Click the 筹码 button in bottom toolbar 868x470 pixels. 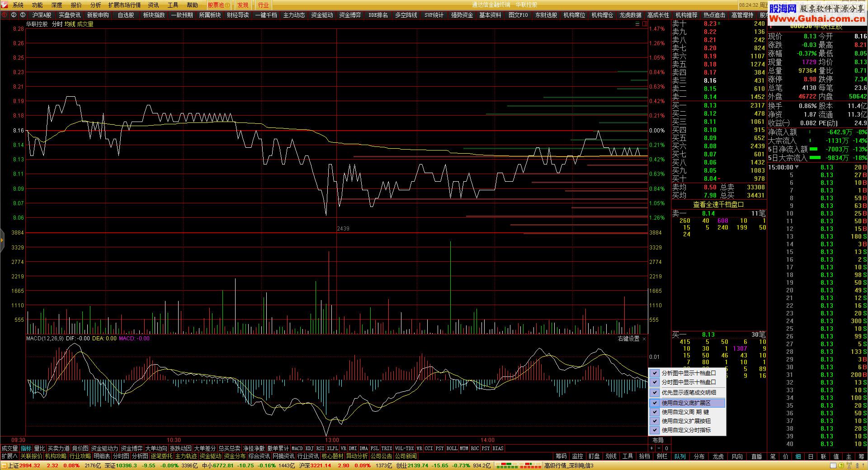point(561,456)
